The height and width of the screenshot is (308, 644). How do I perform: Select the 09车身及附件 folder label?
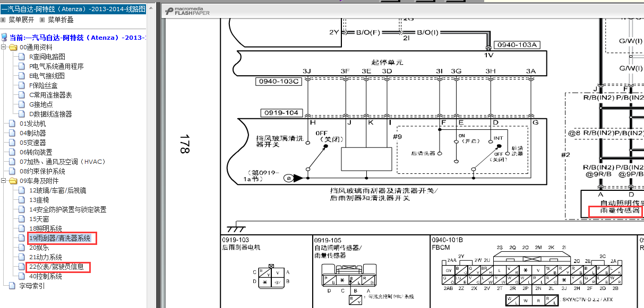[x=39, y=181]
